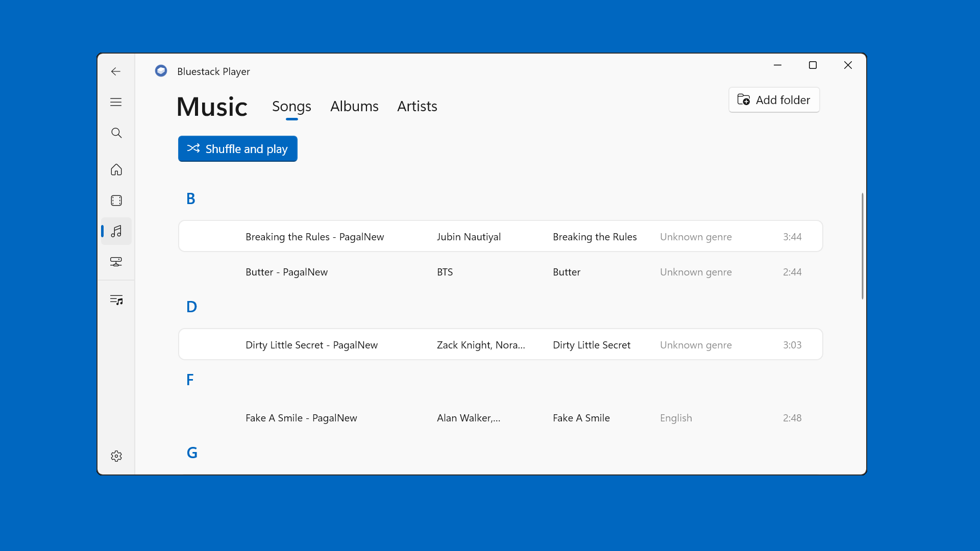
Task: Open the search function in the sidebar
Action: click(116, 133)
